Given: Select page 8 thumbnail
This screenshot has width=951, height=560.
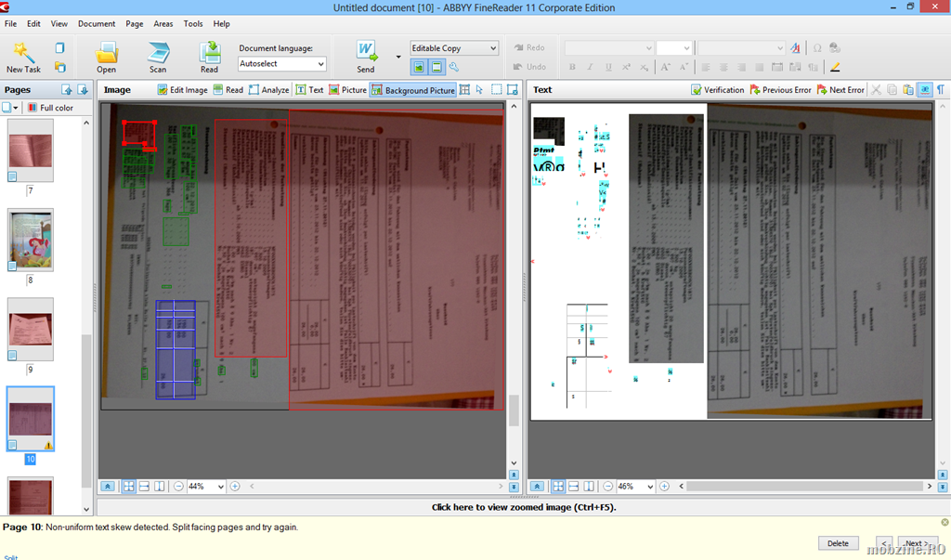Looking at the screenshot, I should (31, 240).
